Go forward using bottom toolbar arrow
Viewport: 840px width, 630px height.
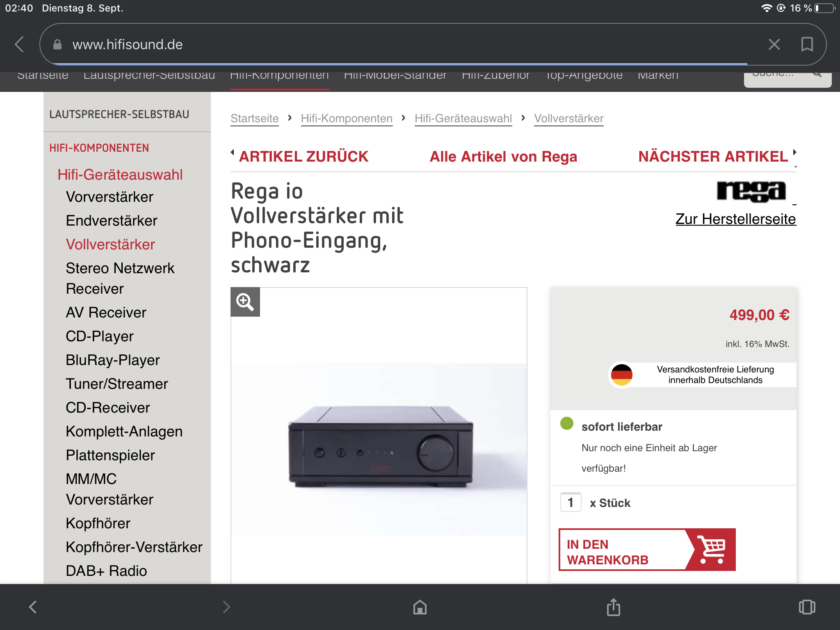click(226, 607)
